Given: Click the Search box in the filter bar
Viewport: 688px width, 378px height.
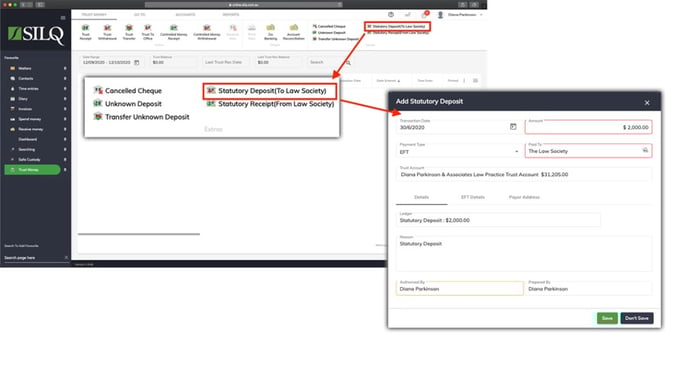Looking at the screenshot, I should click(330, 62).
